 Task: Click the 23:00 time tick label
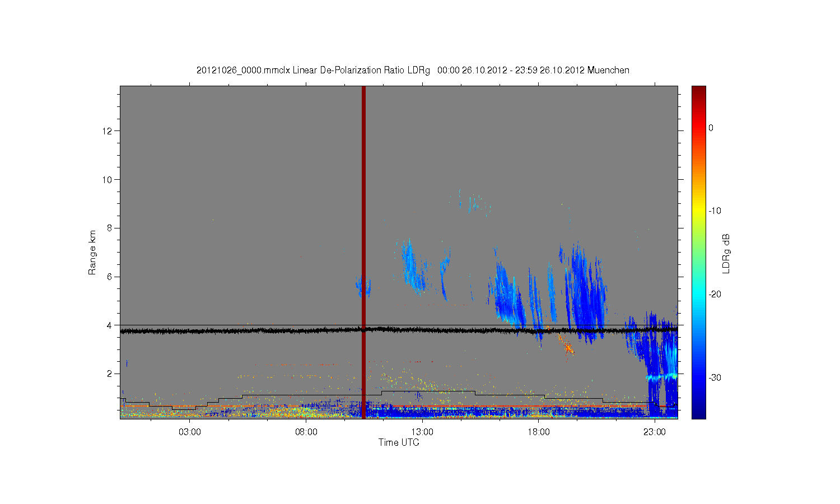pyautogui.click(x=654, y=432)
